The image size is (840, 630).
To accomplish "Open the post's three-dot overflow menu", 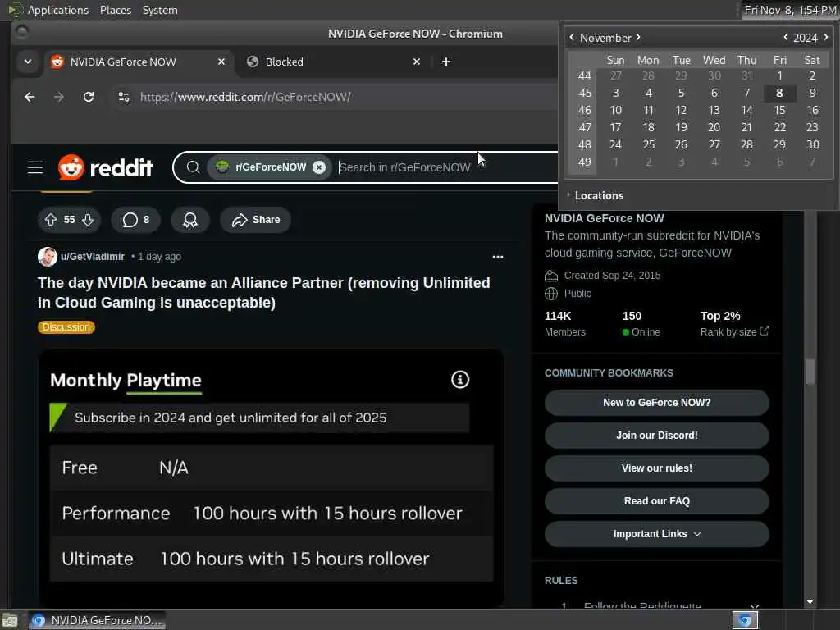I will tap(498, 257).
